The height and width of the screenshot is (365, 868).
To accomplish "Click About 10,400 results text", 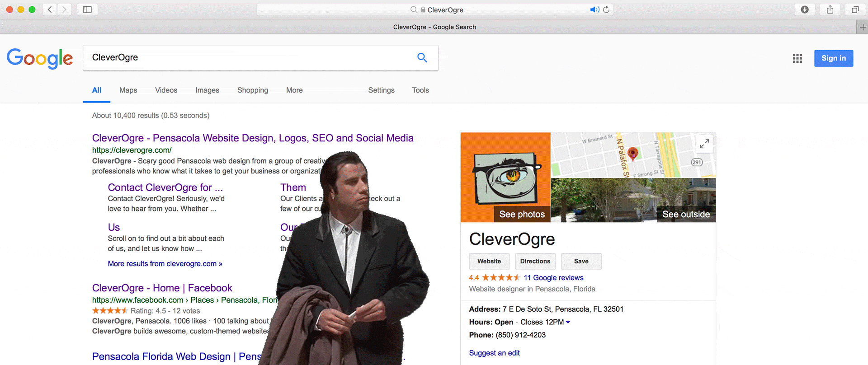I will click(x=151, y=116).
